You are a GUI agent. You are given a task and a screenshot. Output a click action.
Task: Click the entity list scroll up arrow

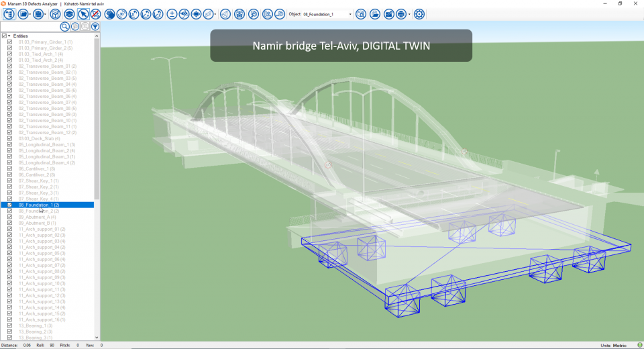pos(97,36)
